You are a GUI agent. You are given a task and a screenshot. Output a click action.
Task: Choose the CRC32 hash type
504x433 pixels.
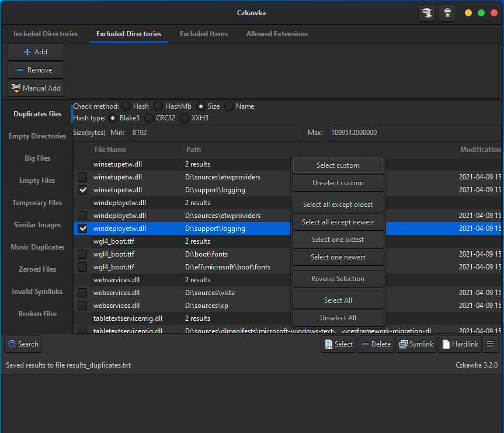[149, 118]
